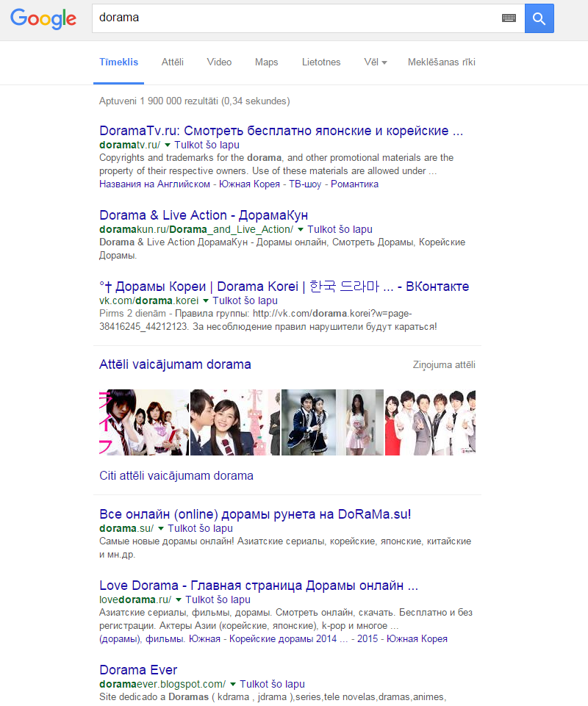Click Ziņojuma attēli link
The width and height of the screenshot is (588, 706).
[x=444, y=365]
